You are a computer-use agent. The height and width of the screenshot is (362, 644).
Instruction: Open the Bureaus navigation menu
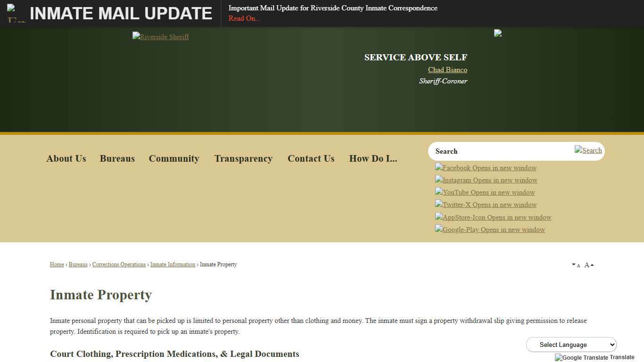click(117, 158)
